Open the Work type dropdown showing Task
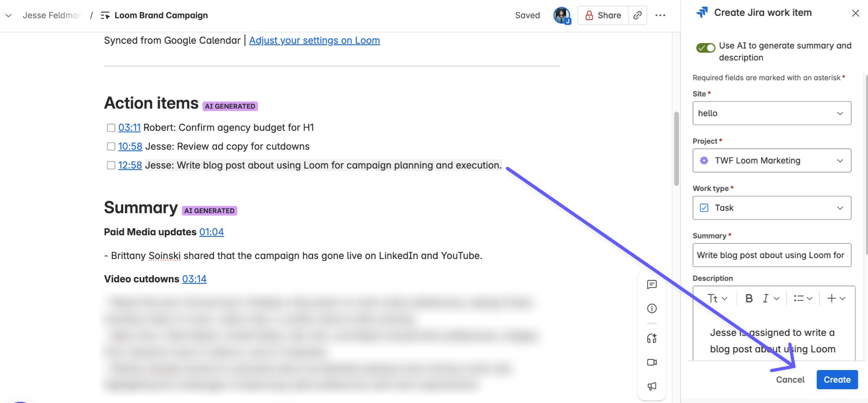Viewport: 868px width, 403px height. (771, 208)
